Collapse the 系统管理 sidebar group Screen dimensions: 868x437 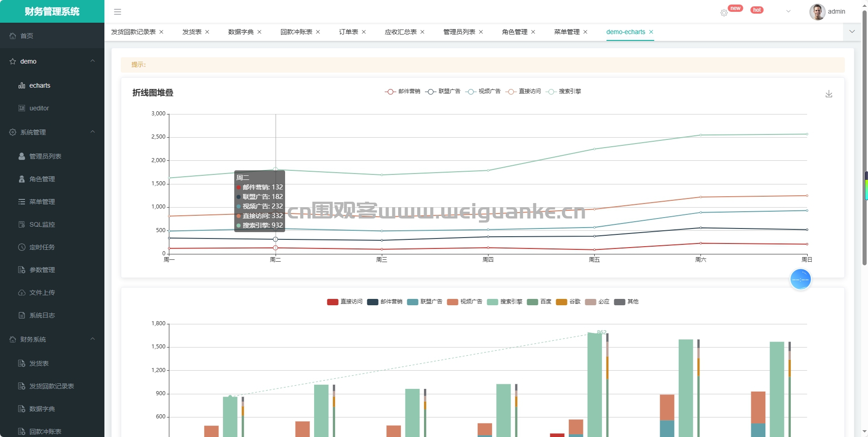click(x=93, y=132)
